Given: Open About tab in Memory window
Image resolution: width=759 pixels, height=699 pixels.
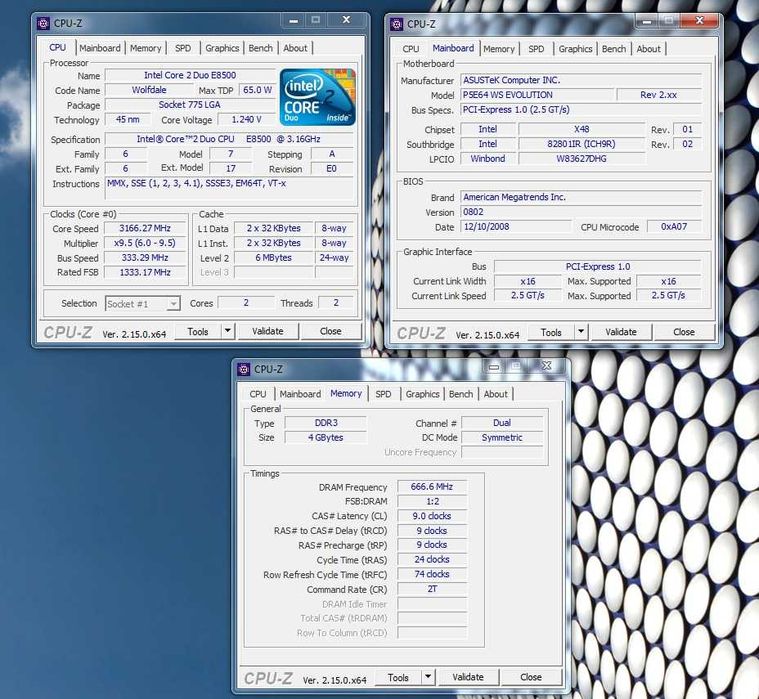Looking at the screenshot, I should [x=496, y=394].
